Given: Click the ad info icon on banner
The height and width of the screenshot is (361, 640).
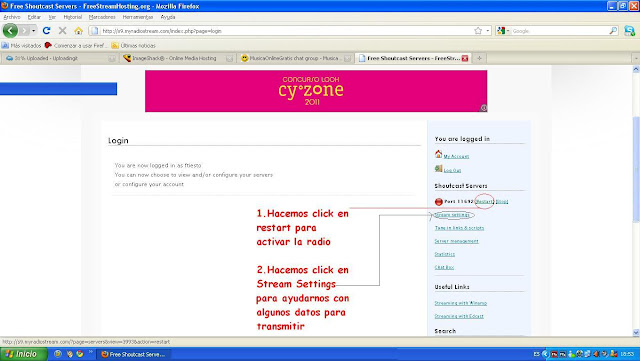Looking at the screenshot, I should 483,108.
